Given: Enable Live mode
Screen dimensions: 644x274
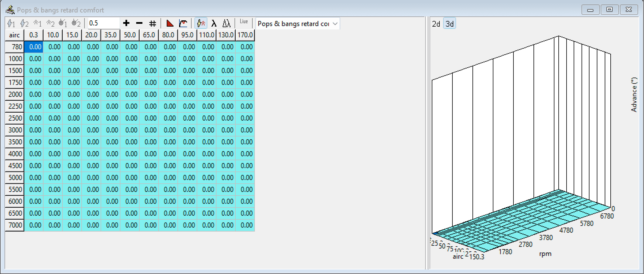Looking at the screenshot, I should (x=244, y=22).
